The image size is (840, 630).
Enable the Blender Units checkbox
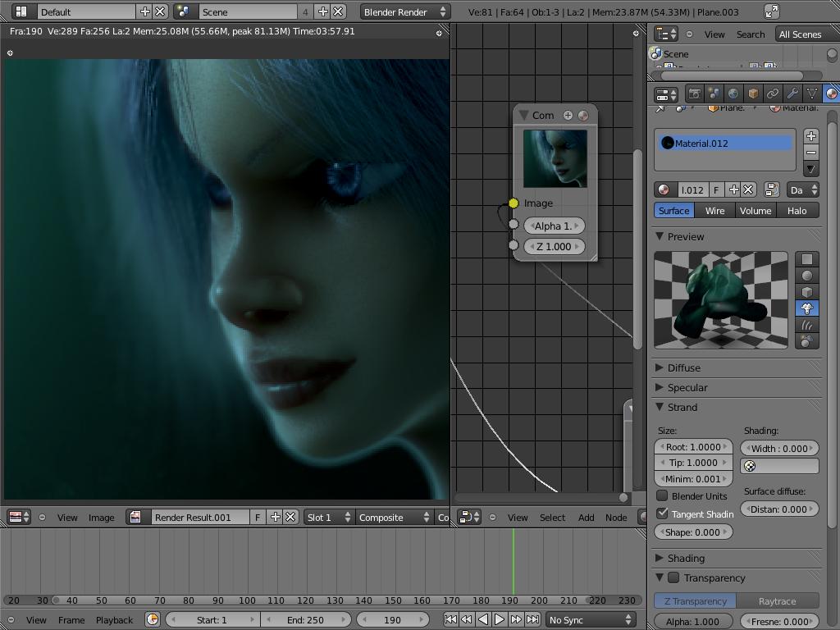[663, 496]
